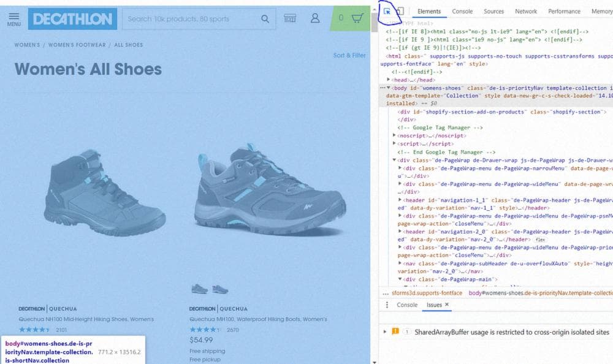Expand the SharedArrayBuffer issue
This screenshot has height=364, width=613.
coord(385,332)
